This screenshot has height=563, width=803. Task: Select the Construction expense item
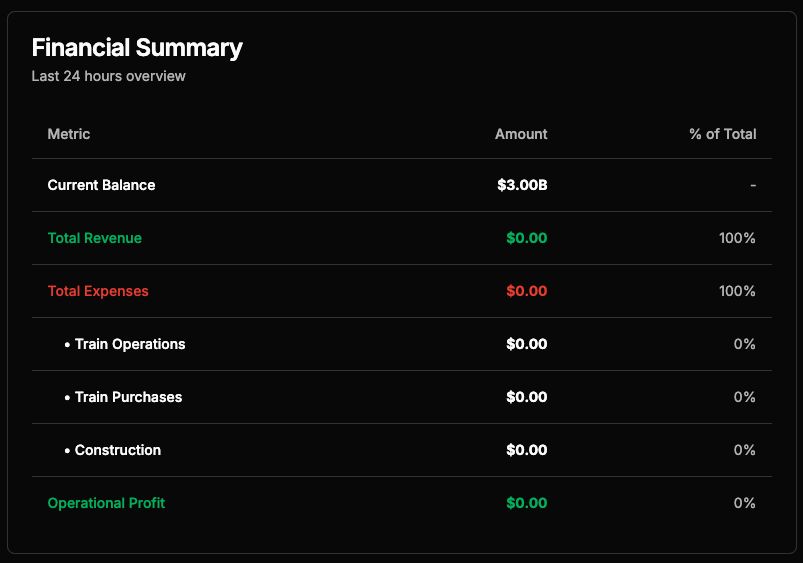118,450
